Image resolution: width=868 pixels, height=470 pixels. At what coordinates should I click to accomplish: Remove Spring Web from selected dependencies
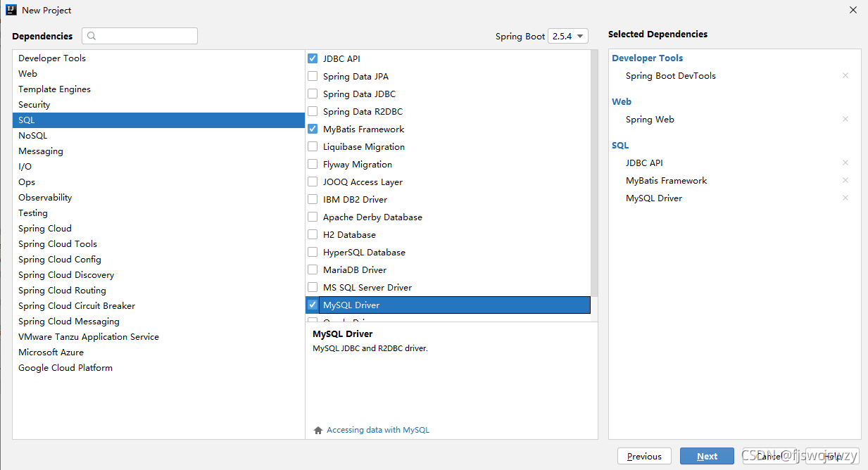(845, 119)
